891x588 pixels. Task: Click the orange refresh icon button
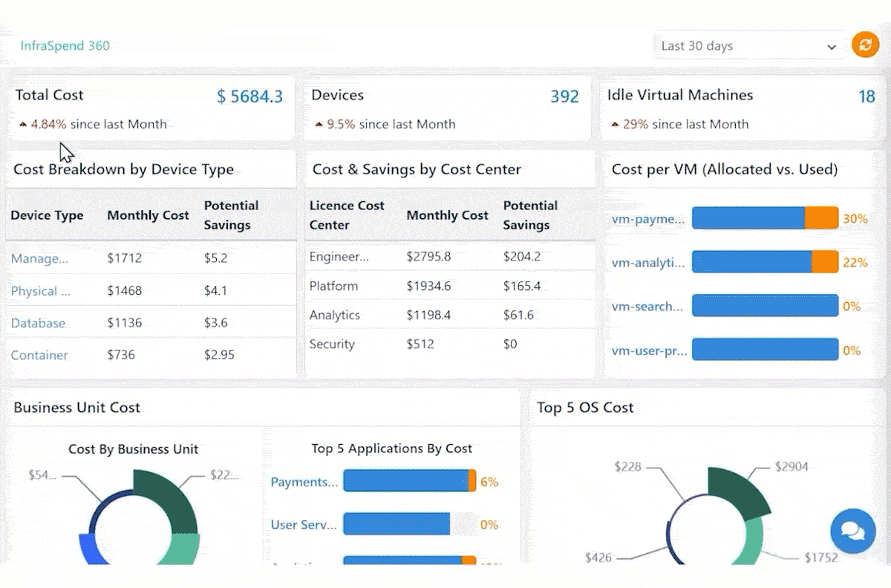(864, 45)
